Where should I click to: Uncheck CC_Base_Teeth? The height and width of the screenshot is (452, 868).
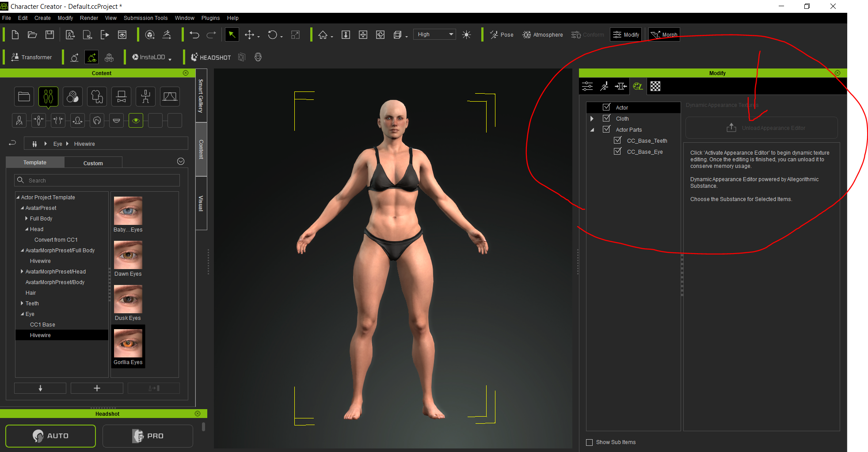[617, 140]
